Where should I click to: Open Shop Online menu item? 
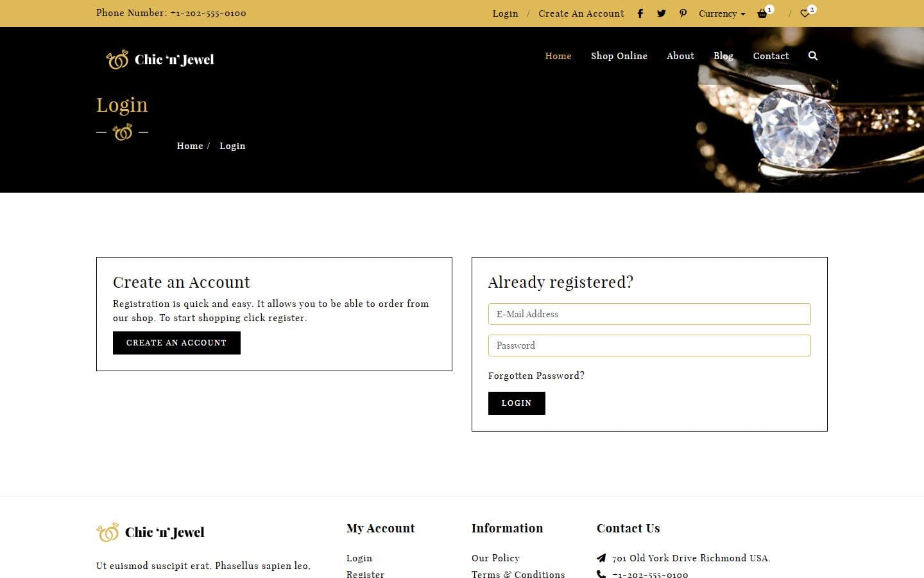pyautogui.click(x=619, y=56)
